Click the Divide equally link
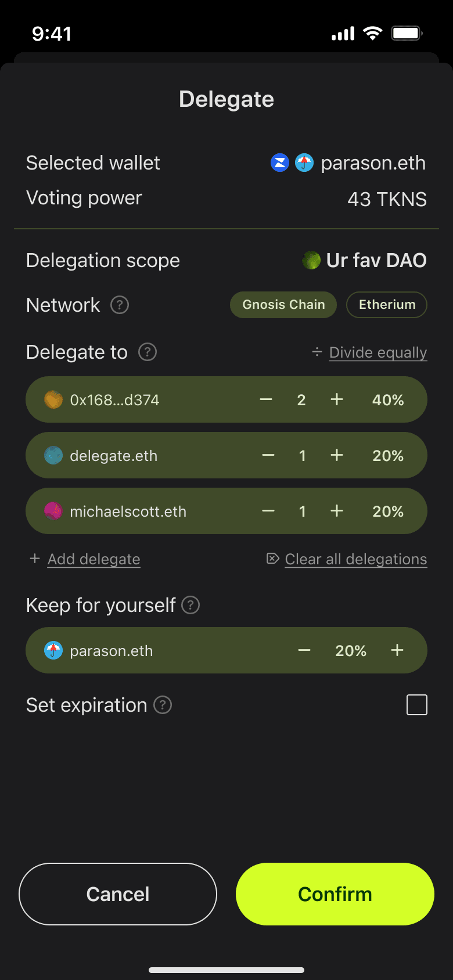The image size is (453, 980). tap(378, 352)
